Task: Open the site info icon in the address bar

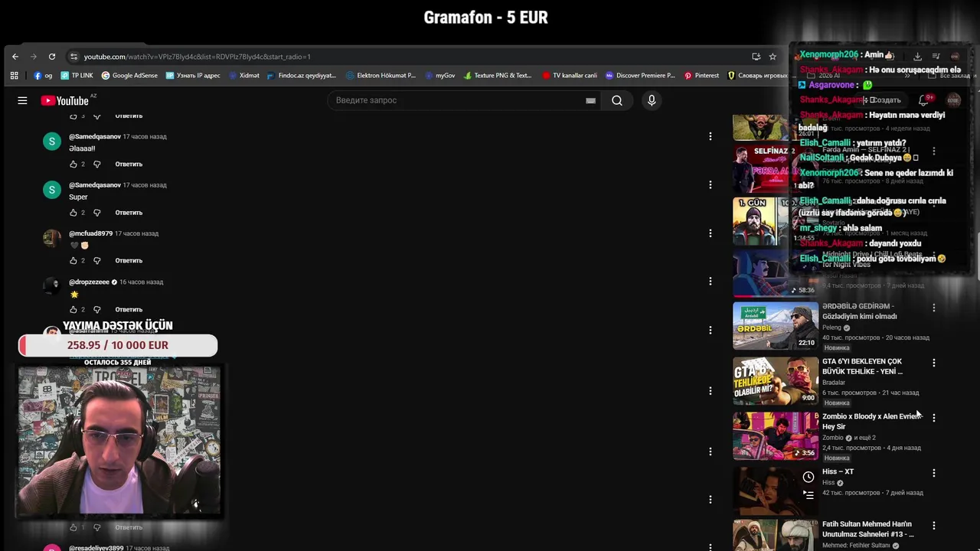Action: point(73,57)
